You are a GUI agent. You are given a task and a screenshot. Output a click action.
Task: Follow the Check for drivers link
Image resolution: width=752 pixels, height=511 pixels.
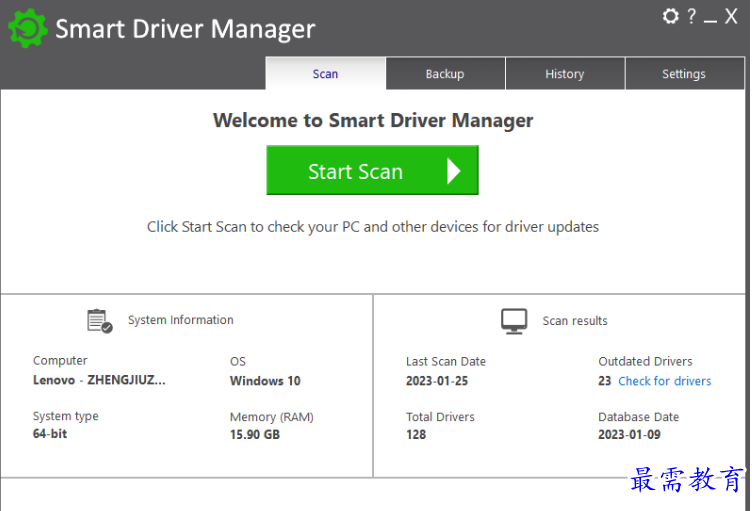(x=665, y=381)
